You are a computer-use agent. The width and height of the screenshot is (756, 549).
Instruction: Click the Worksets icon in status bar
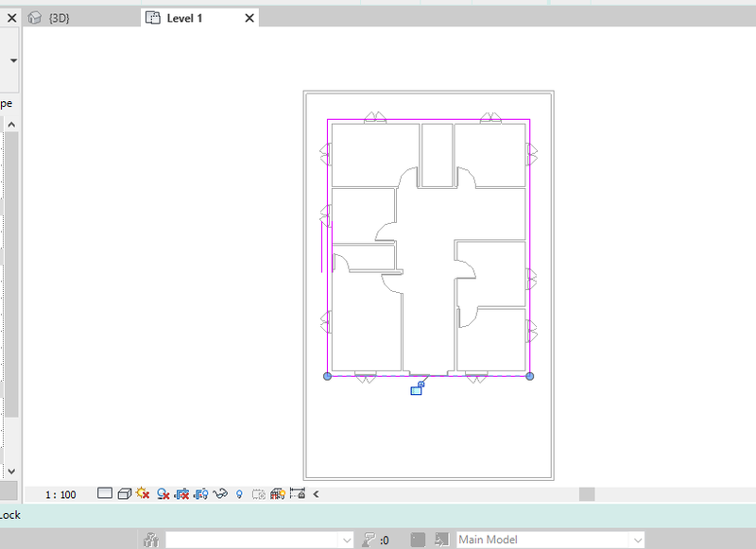click(x=151, y=540)
